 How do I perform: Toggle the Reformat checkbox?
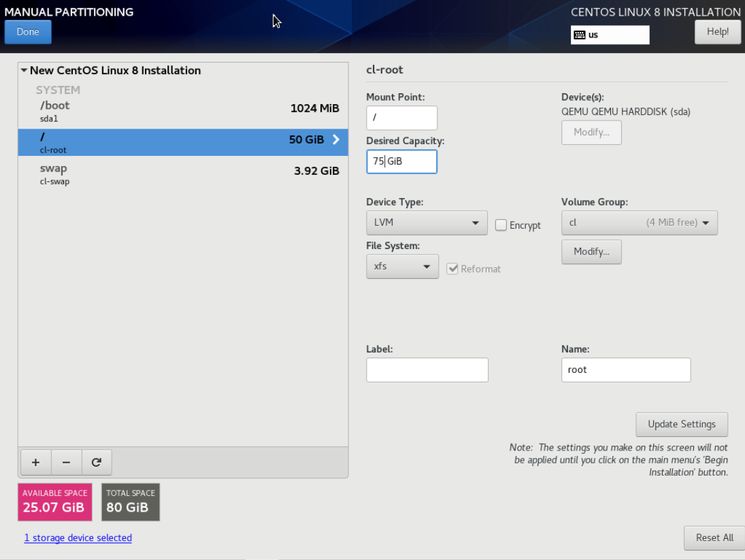tap(452, 269)
